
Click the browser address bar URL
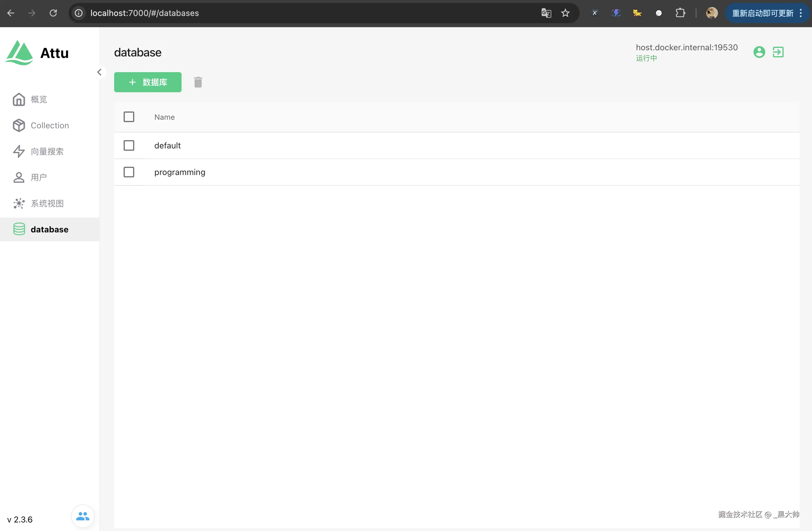145,13
